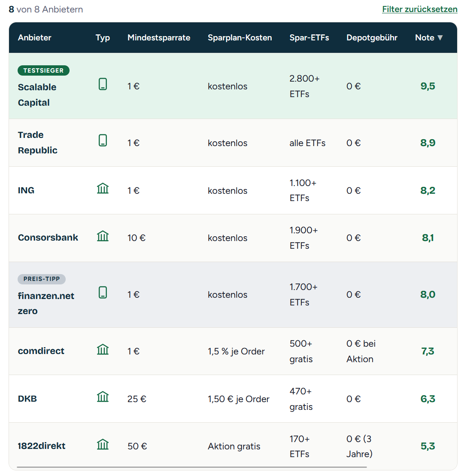
Task: Sort by the Note column arrow
Action: pos(440,38)
